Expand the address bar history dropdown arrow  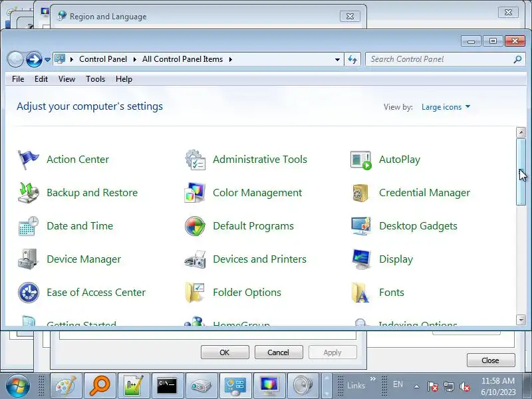337,59
